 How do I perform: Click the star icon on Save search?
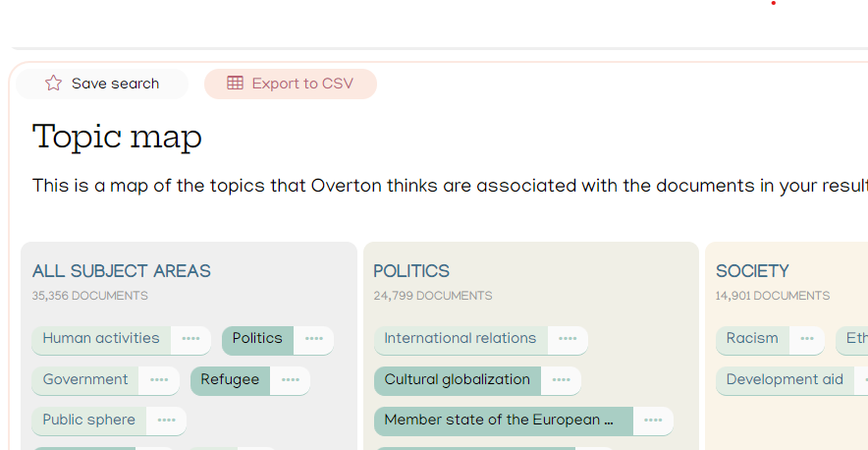click(x=54, y=84)
